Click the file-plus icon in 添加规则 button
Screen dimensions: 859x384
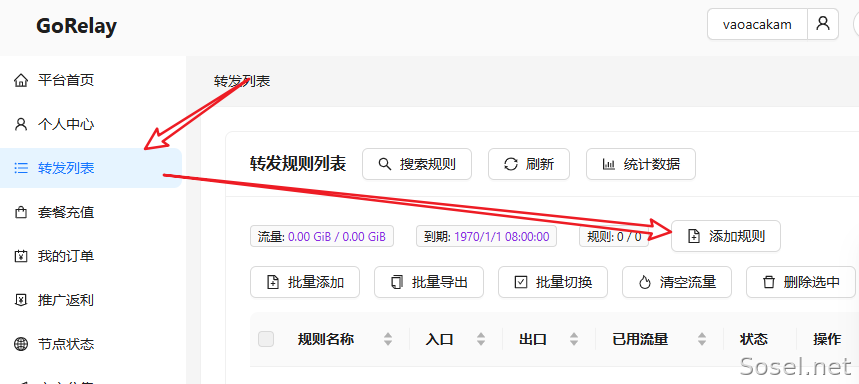tap(694, 237)
